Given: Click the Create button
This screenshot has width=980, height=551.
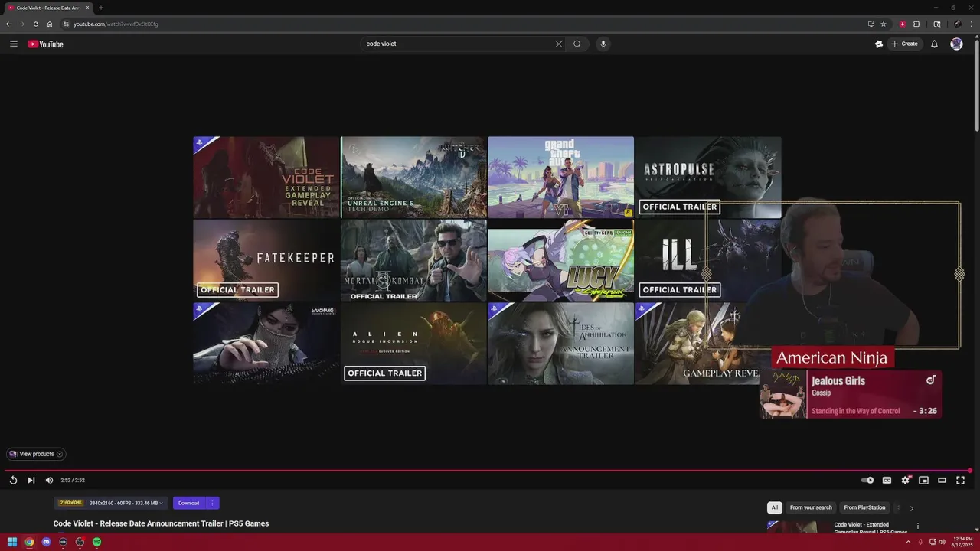Looking at the screenshot, I should [x=904, y=44].
